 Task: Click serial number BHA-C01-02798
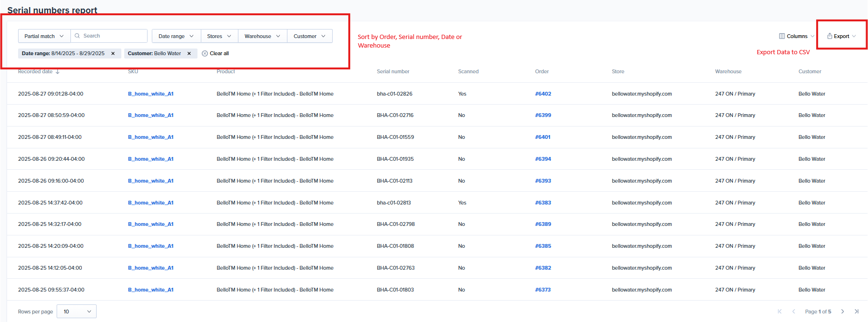[395, 224]
